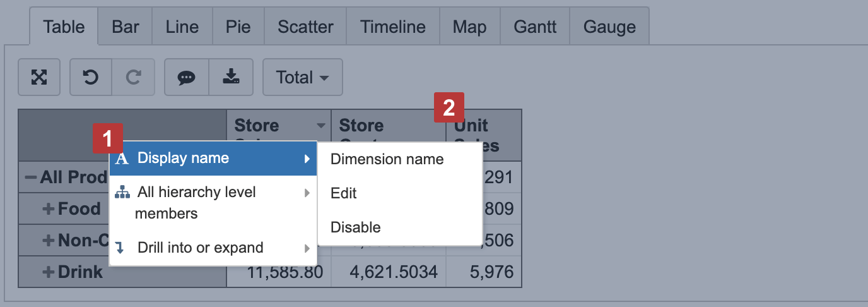
Task: Click the redo arrow icon
Action: click(133, 77)
